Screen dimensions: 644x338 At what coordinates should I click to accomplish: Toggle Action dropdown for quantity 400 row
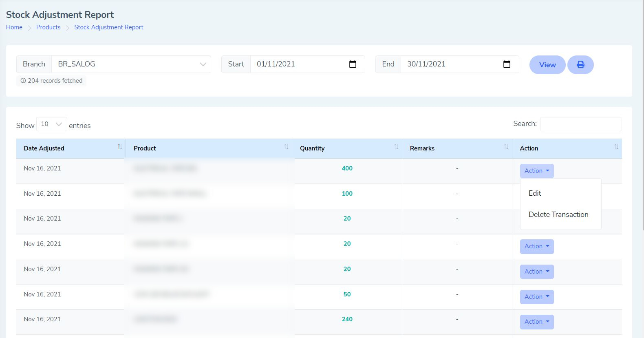[537, 171]
